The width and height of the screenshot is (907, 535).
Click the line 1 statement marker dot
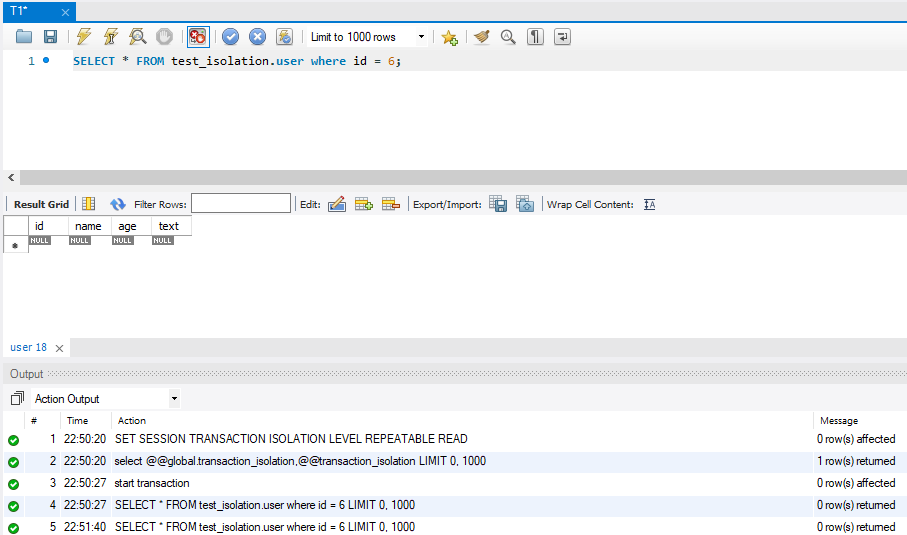click(x=46, y=60)
